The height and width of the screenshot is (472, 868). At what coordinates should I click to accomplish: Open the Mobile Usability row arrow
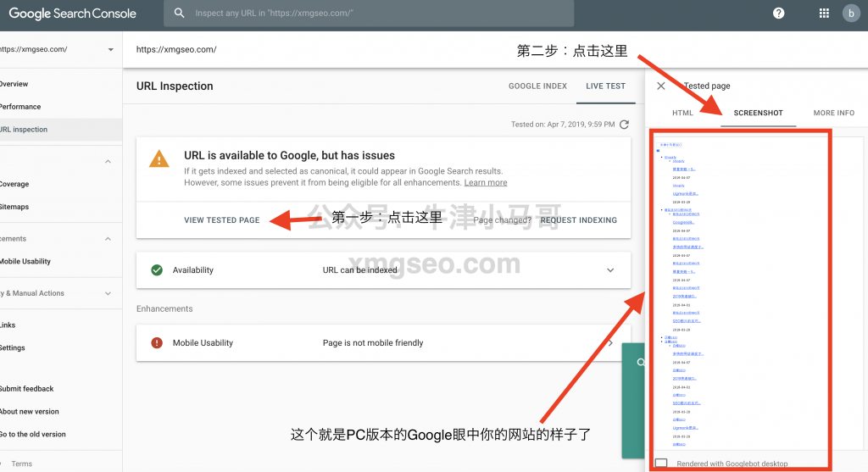[x=610, y=343]
